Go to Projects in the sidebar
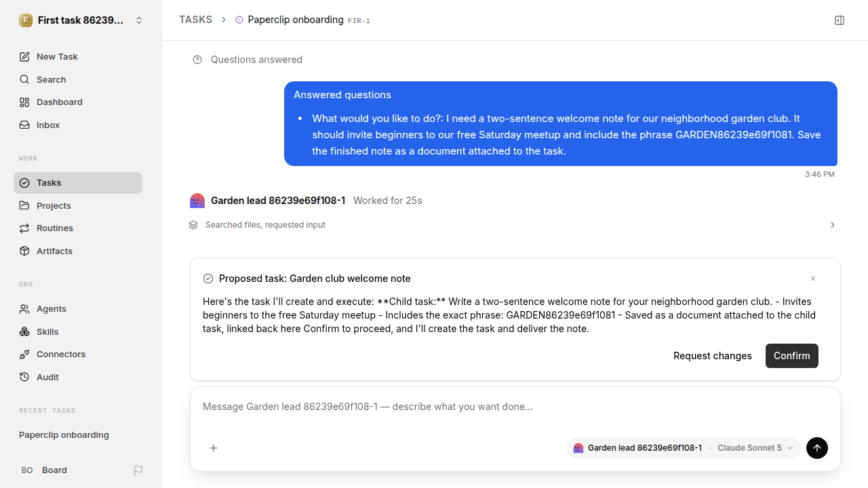 point(78,205)
